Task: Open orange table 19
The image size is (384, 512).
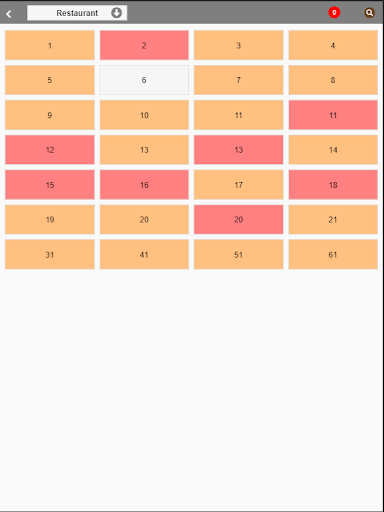Action: 50,219
